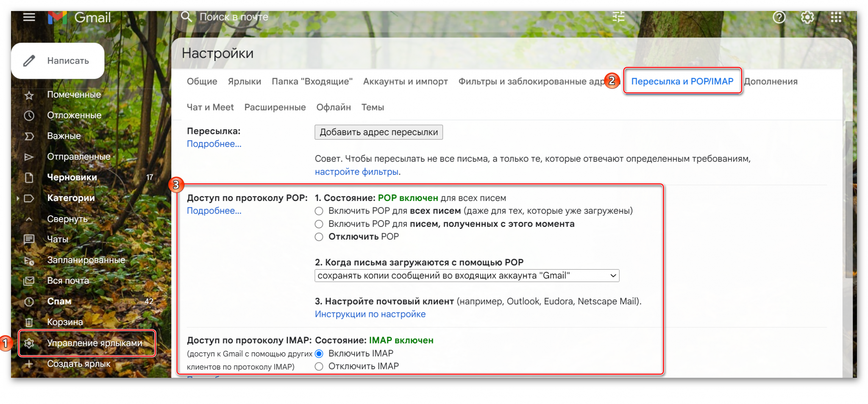Open the main menu hamburger icon
This screenshot has width=868, height=404.
pyautogui.click(x=29, y=17)
